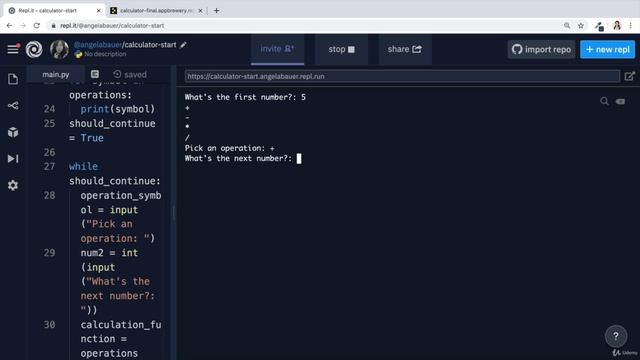Open the Settings gear in sidebar
Screen dimensions: 640x360
point(13,185)
